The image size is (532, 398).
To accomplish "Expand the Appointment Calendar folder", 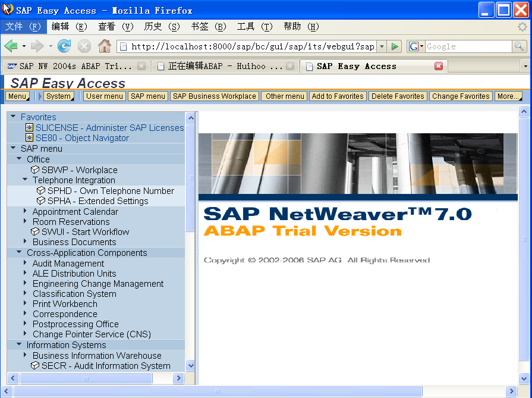I will click(26, 211).
